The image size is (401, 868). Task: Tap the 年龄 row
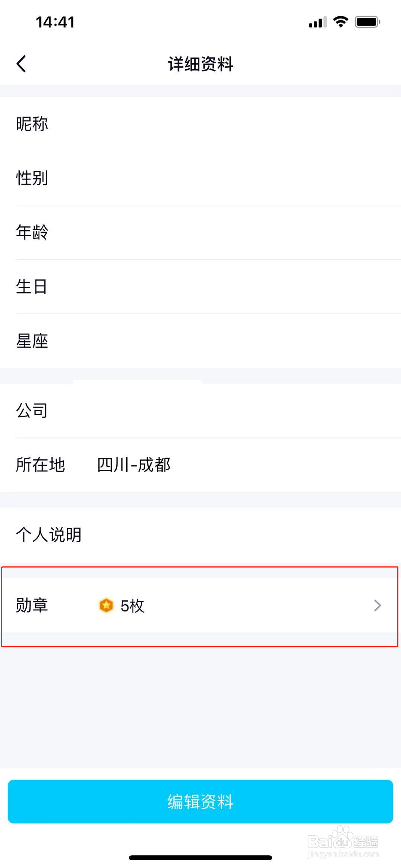coord(200,233)
